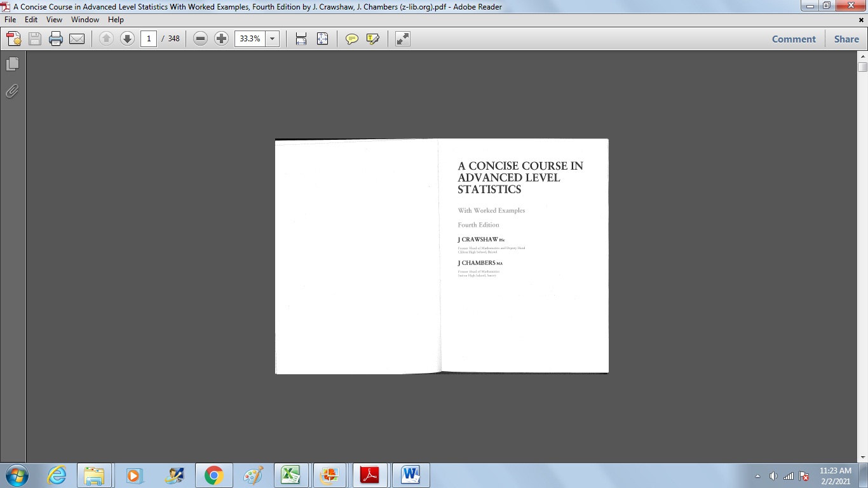
Task: Show attachments panel with paperclip icon
Action: pyautogui.click(x=12, y=91)
